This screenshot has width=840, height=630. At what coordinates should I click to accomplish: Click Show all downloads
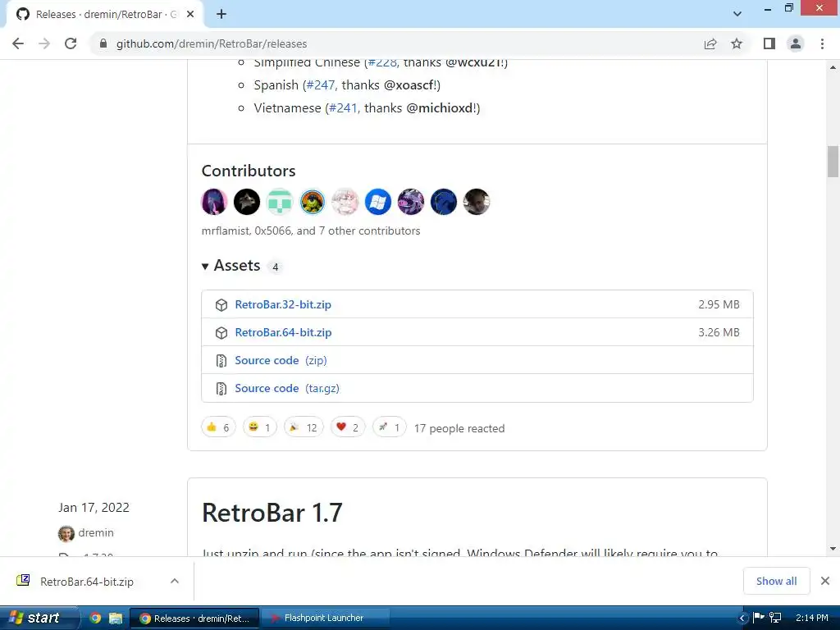click(x=776, y=582)
